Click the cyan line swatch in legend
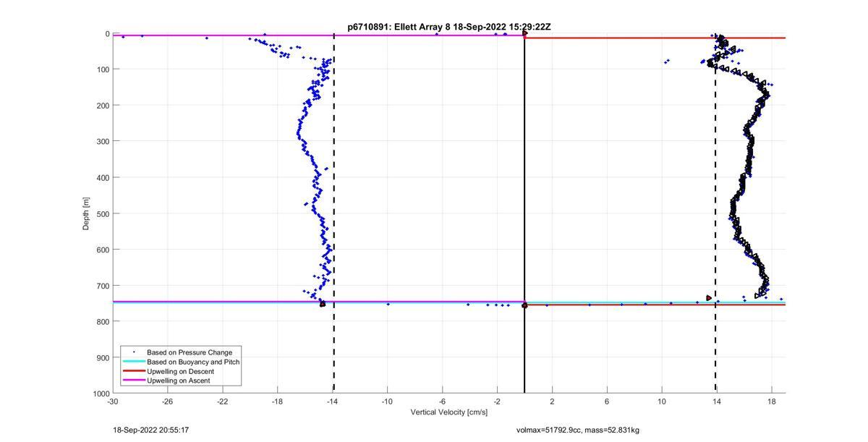 pyautogui.click(x=133, y=362)
